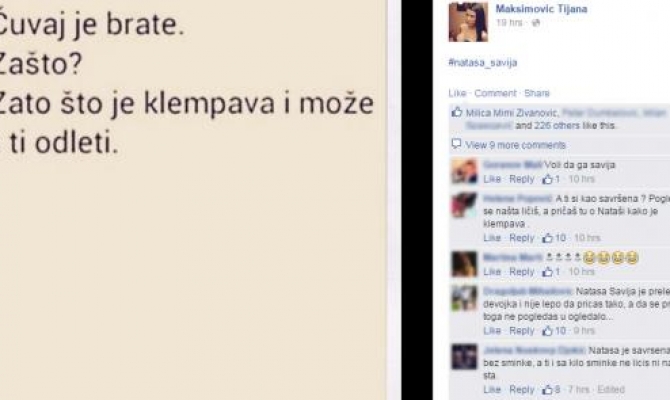
Task: Click the thumbs-up icon beside Milica Mimi Zivanovic
Action: 457,112
